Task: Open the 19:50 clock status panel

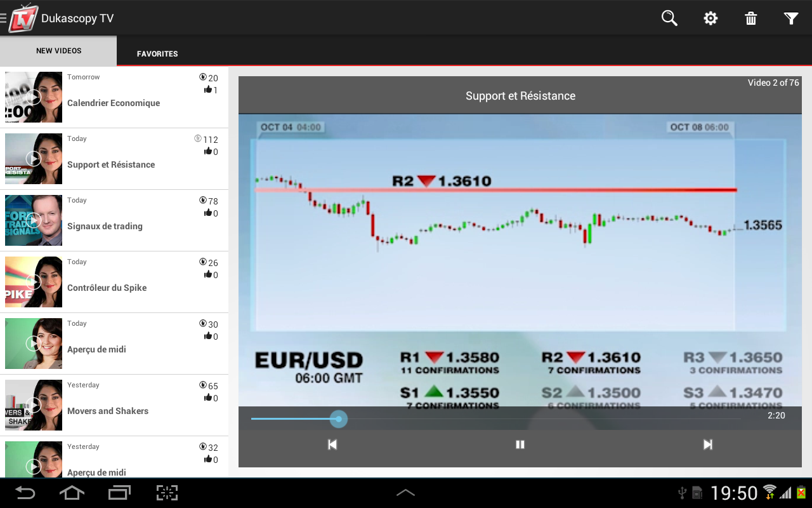Action: [x=734, y=493]
